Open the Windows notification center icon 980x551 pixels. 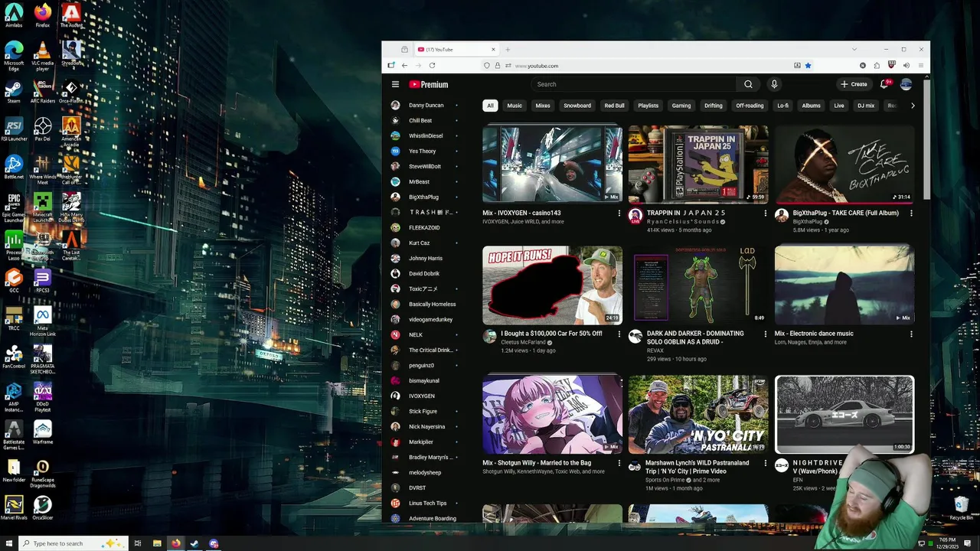click(x=969, y=543)
